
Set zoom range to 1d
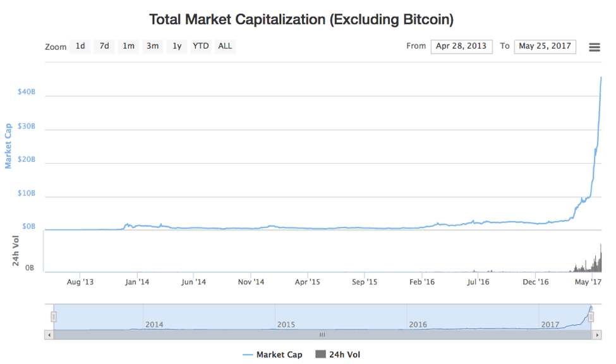(x=80, y=46)
